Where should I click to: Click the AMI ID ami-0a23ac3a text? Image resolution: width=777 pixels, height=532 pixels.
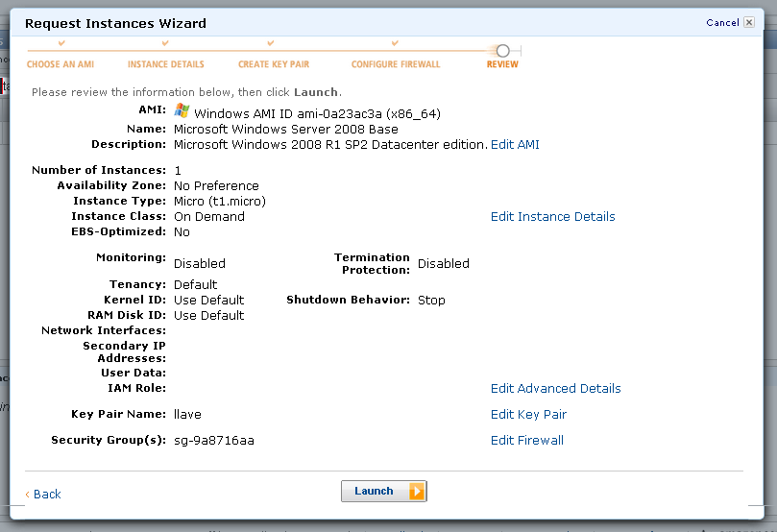[339, 114]
